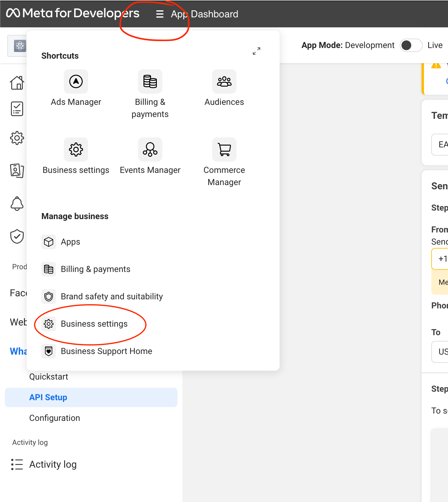This screenshot has width=448, height=502.
Task: Click the Commerce Manager label
Action: [x=224, y=176]
